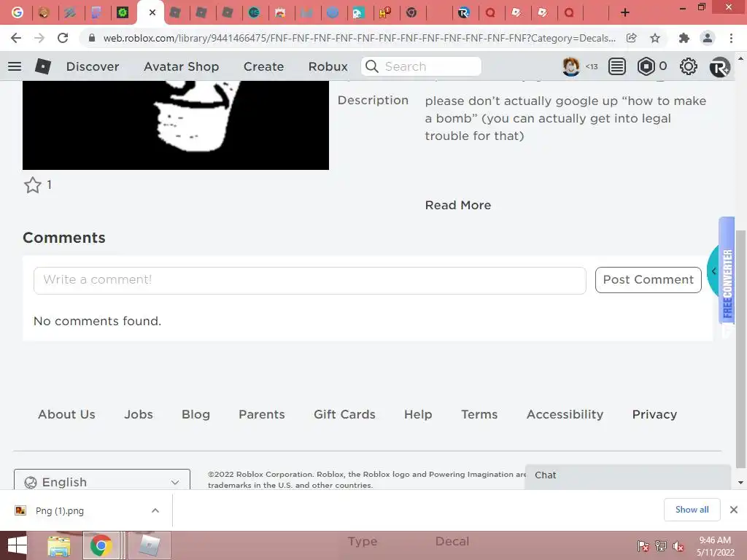Share this page using address bar icon
The height and width of the screenshot is (560, 747).
[631, 38]
